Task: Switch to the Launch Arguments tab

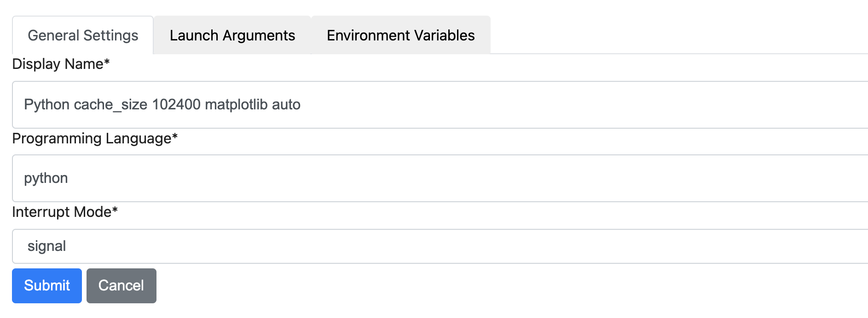Action: [x=232, y=35]
